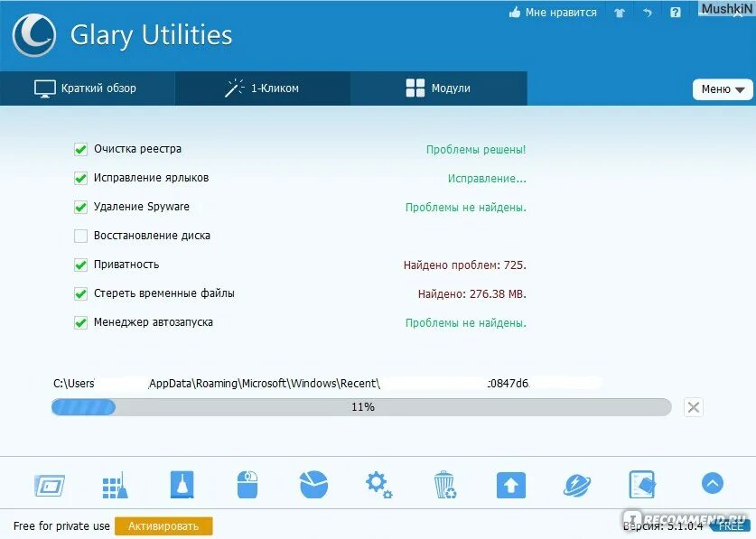Click 'Проблемы не найдены.' beside Менеджер автозапуска
The height and width of the screenshot is (539, 756).
coord(466,323)
